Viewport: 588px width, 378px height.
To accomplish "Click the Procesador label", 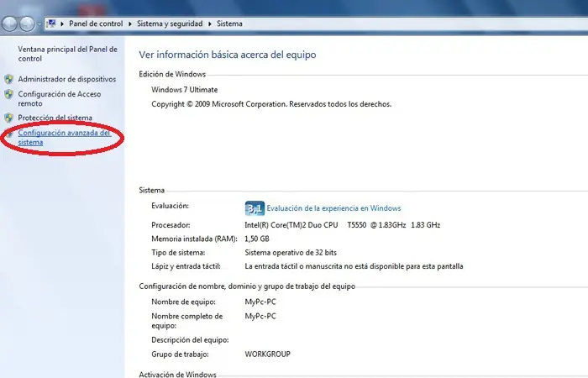I will click(x=171, y=225).
